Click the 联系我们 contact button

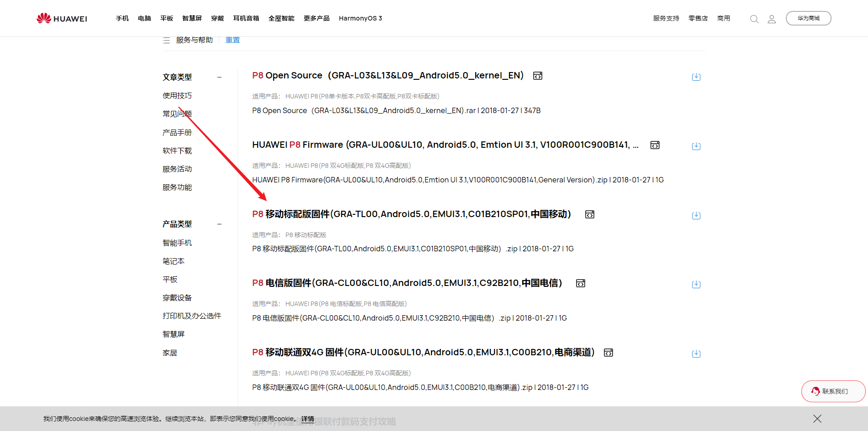tap(833, 391)
